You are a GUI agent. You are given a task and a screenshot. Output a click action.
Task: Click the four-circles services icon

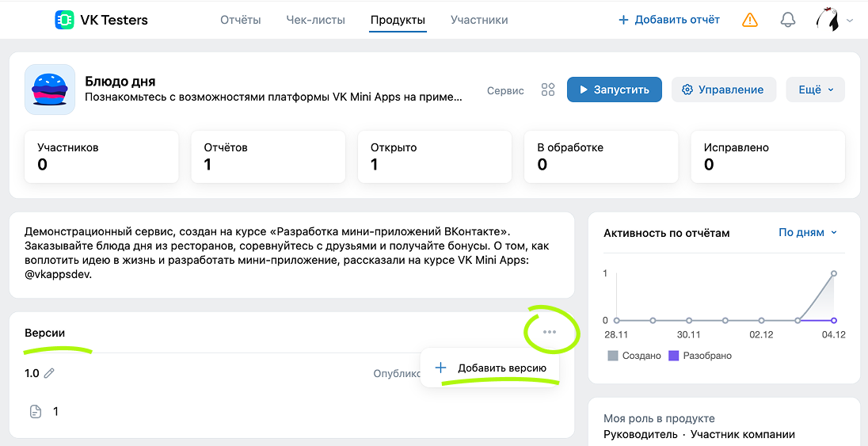[x=548, y=90]
